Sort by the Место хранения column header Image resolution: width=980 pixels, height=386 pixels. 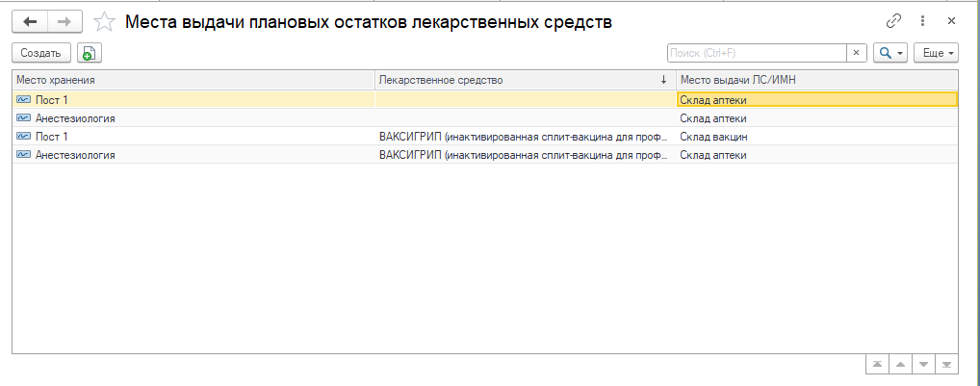(x=193, y=80)
